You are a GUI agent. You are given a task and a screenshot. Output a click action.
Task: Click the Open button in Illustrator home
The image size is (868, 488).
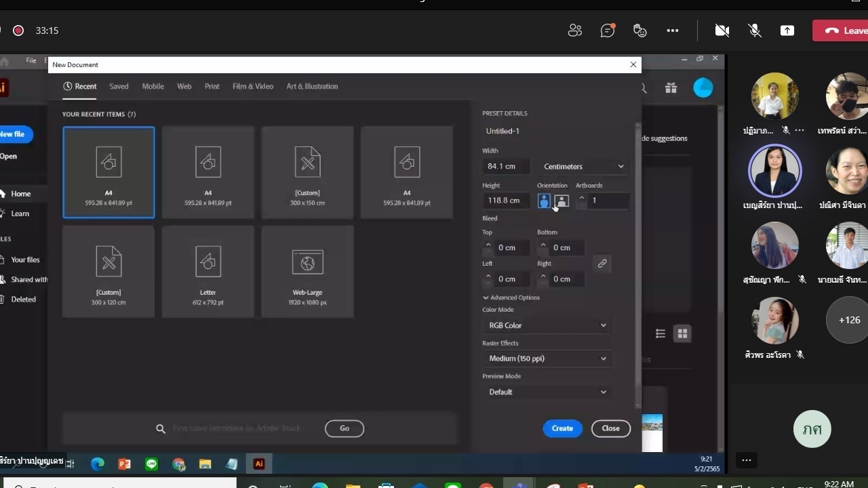pos(8,156)
